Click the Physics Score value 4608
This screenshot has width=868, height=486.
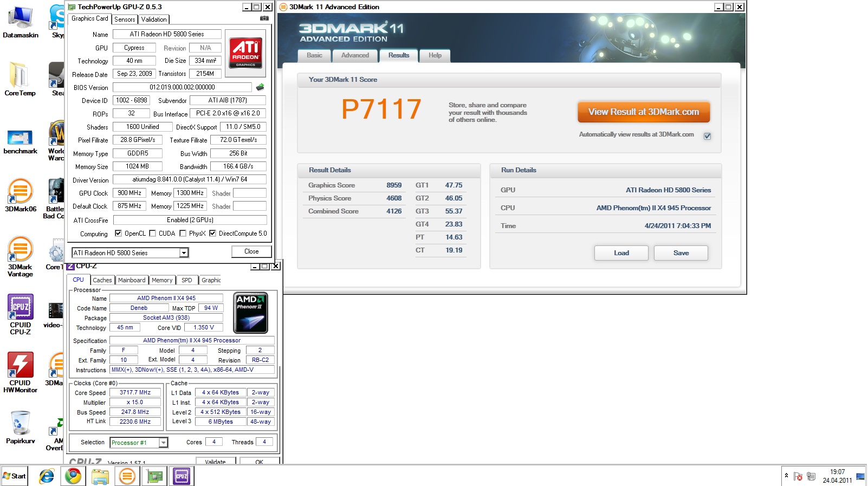click(394, 198)
